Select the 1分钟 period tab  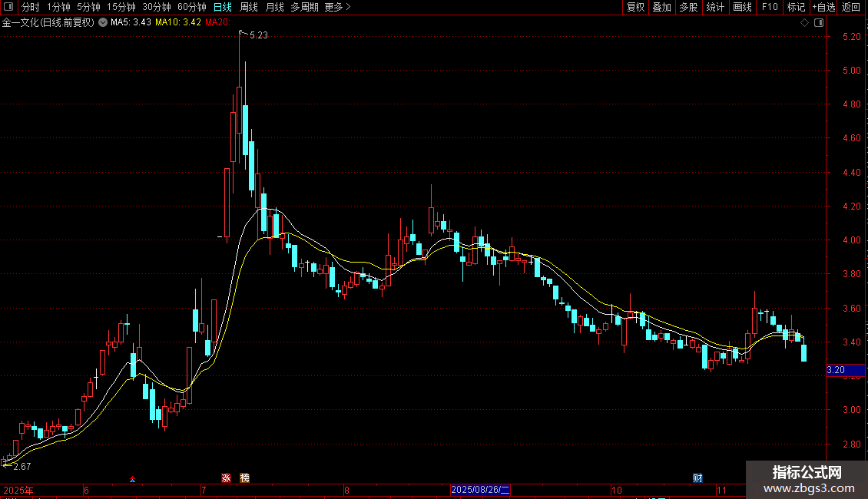point(58,7)
